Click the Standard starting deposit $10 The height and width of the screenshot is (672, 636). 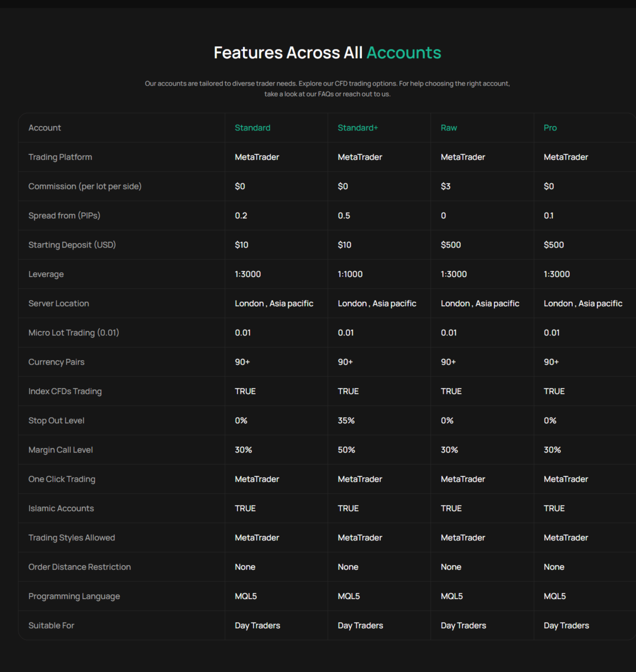[x=241, y=245]
